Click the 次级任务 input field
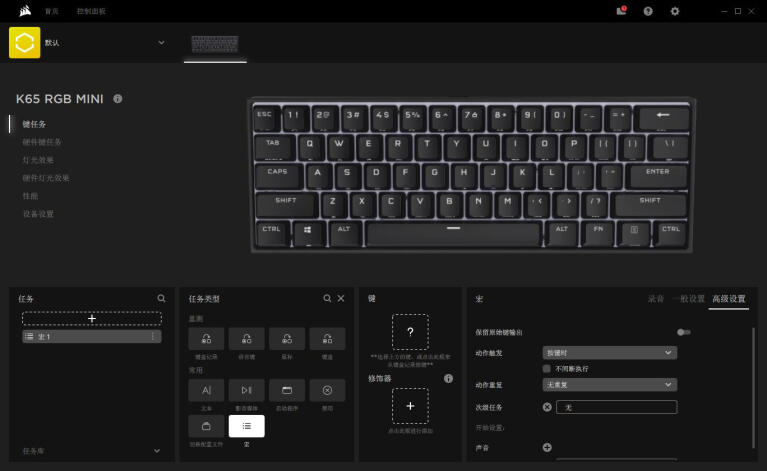 617,407
